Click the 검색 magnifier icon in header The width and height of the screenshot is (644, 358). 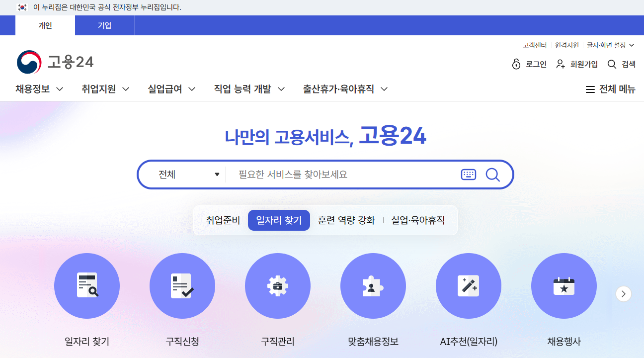[x=612, y=64]
